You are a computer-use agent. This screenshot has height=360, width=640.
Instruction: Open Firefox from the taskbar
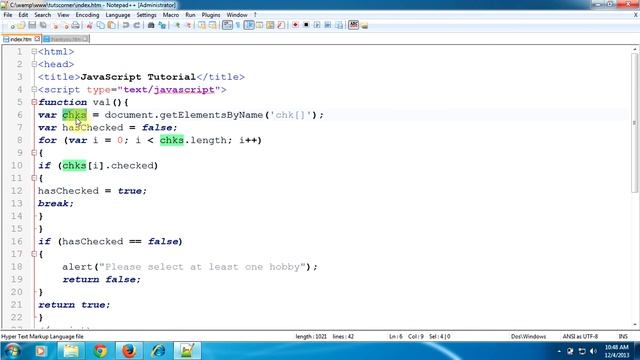(129, 351)
